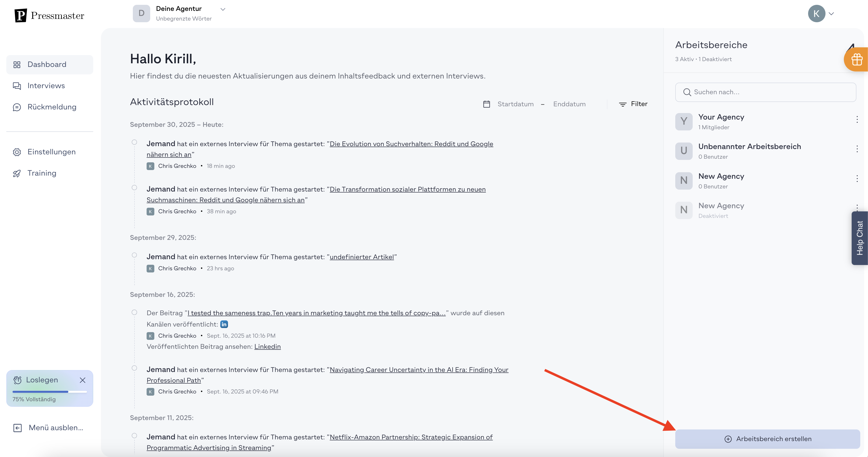Click the calendar icon in the date range

tap(487, 104)
